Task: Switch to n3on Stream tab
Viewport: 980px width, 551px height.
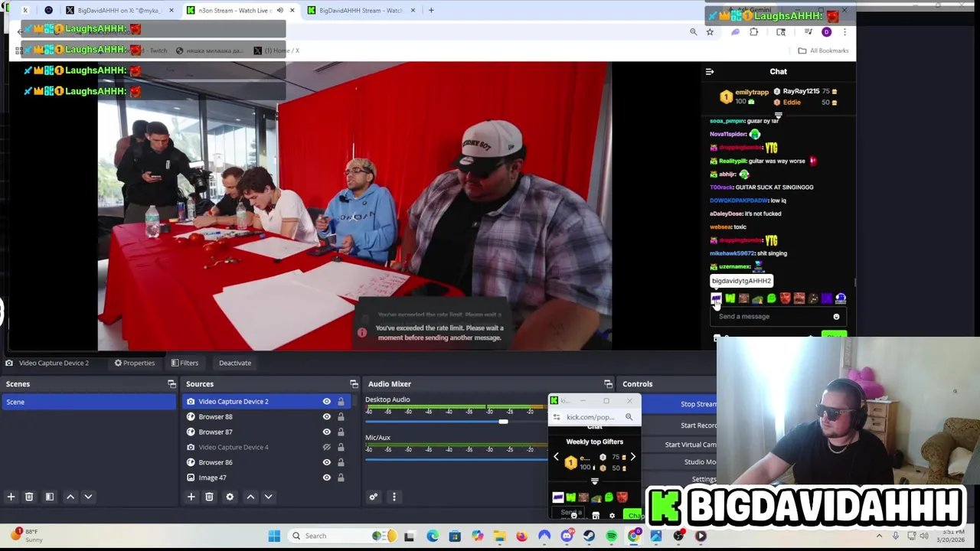Action: pos(240,11)
